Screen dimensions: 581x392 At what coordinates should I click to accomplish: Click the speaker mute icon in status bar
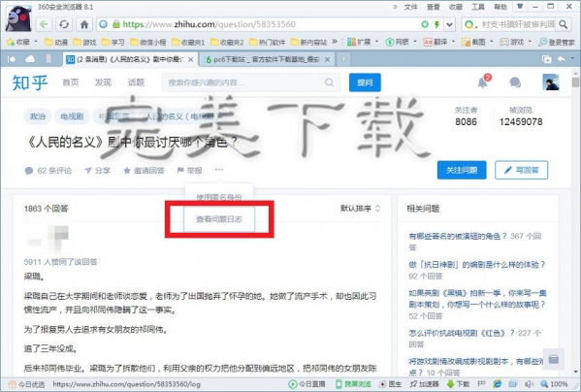point(529,384)
